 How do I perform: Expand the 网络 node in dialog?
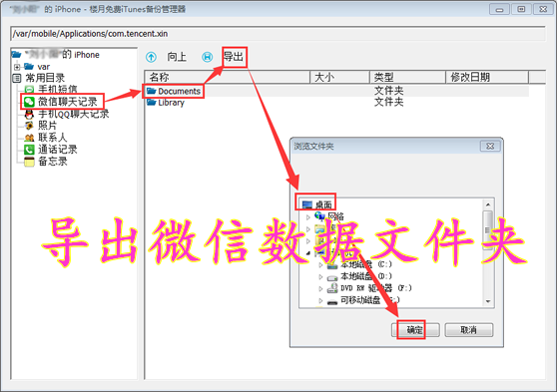308,216
